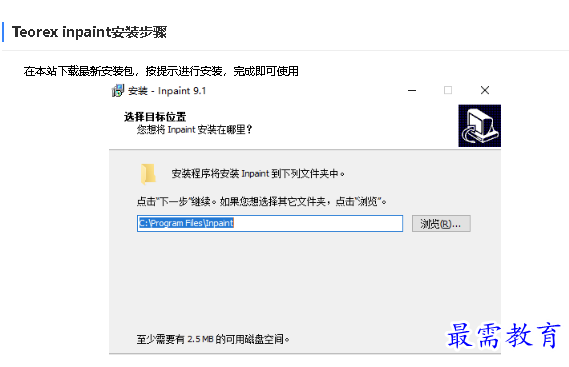
Task: Click the setup computer image icon
Action: click(x=479, y=126)
